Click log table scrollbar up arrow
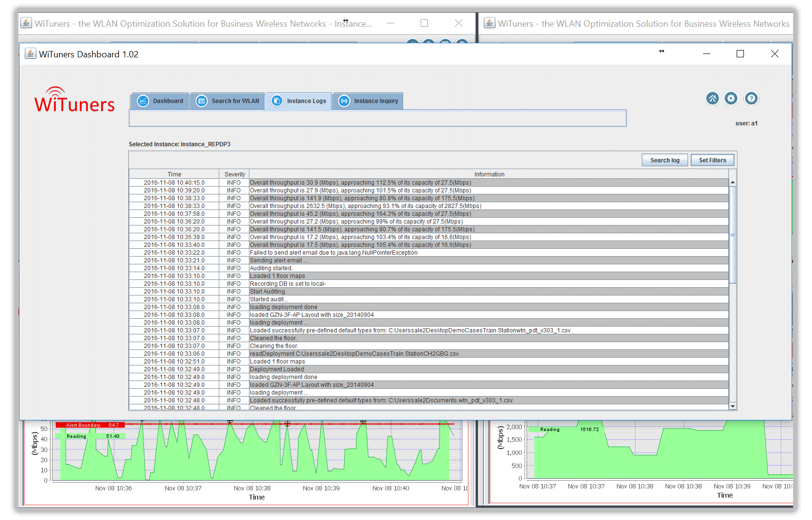The width and height of the screenshot is (812, 520). coord(733,182)
